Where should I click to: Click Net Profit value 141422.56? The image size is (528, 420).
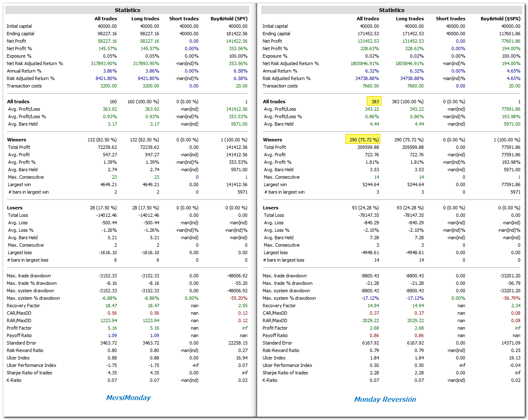point(237,41)
